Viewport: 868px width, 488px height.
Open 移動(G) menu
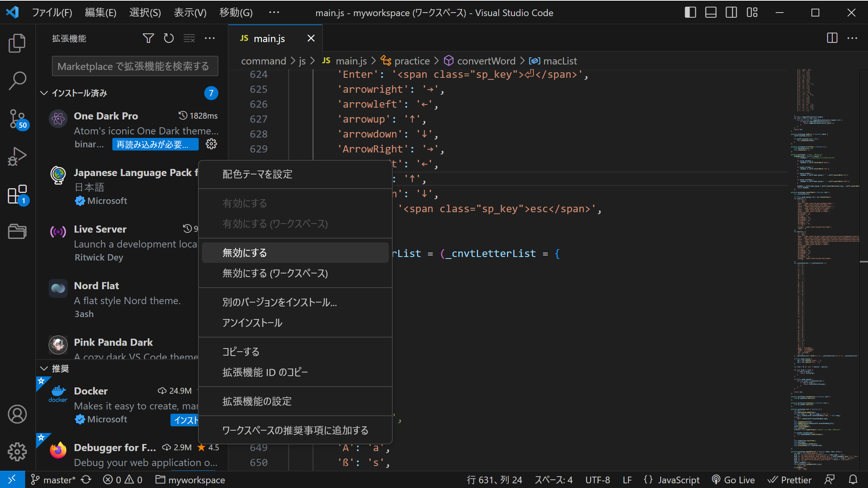(x=236, y=13)
